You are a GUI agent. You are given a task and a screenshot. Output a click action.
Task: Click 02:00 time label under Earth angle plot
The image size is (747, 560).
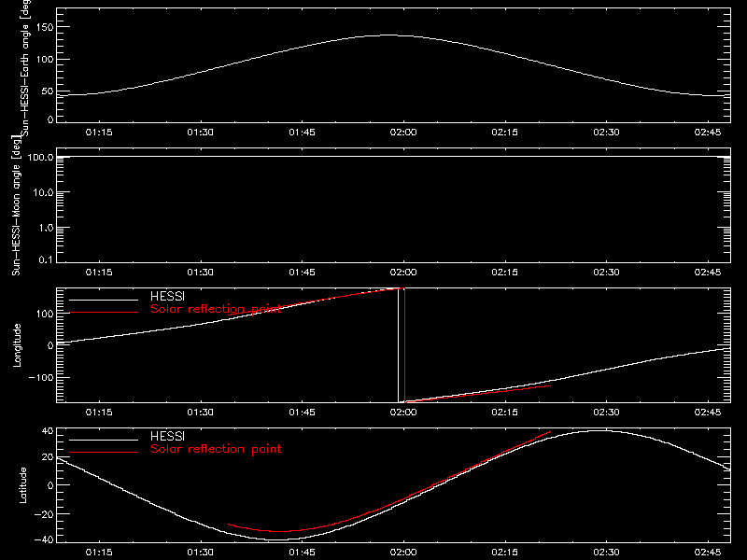tap(403, 133)
